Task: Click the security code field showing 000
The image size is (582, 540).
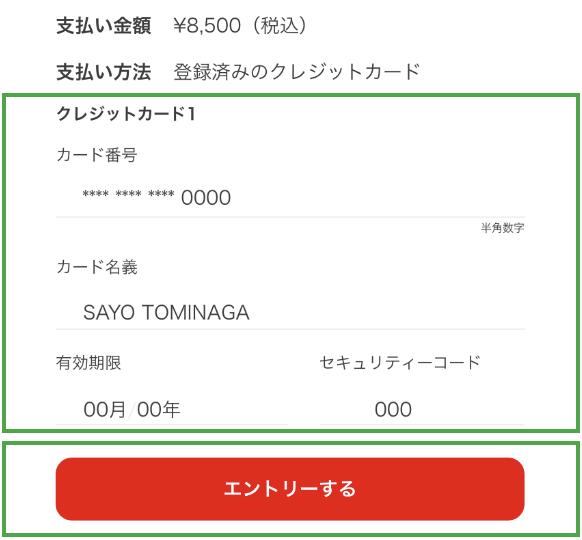Action: [422, 409]
